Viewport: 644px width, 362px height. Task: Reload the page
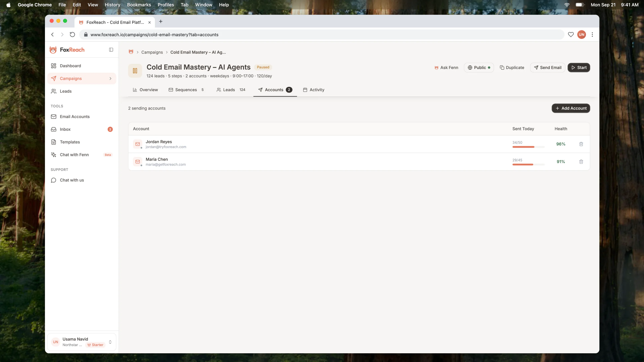(x=72, y=34)
